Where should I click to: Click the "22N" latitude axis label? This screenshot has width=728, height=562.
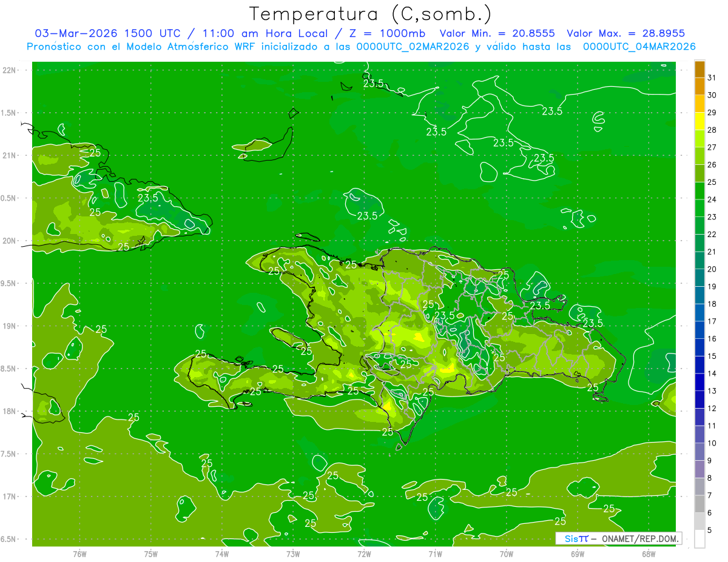point(11,70)
